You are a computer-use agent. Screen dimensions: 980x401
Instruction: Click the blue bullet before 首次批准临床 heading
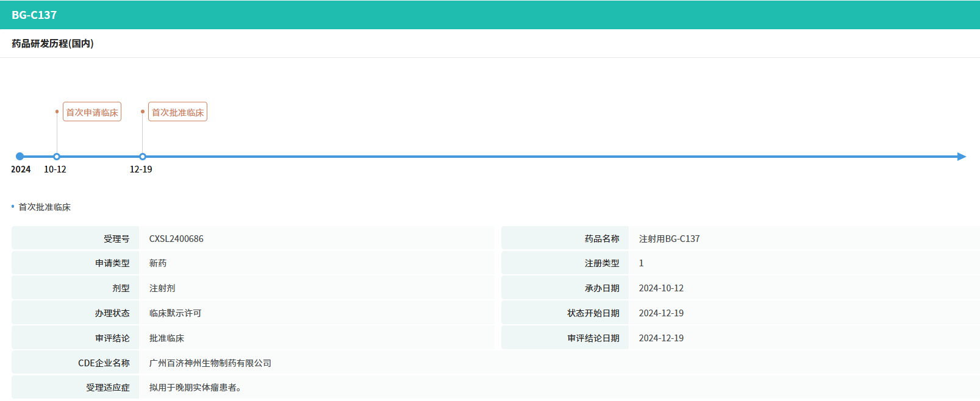click(x=13, y=207)
